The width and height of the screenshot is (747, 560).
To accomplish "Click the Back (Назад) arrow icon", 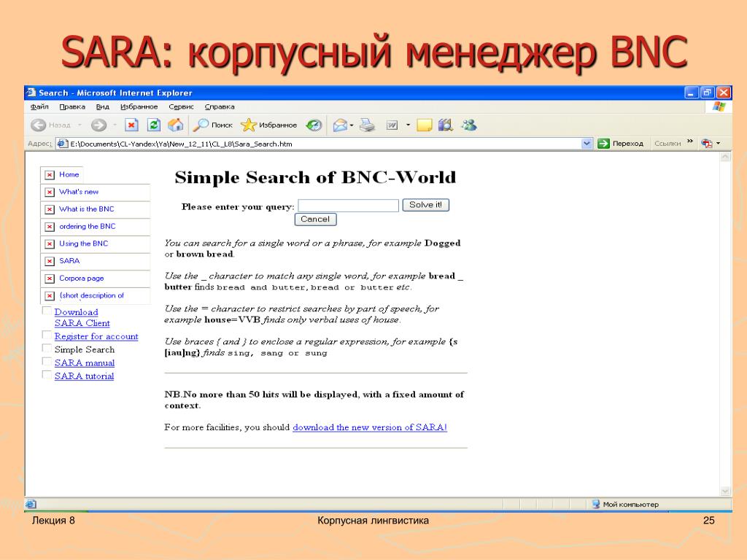I will click(x=38, y=125).
